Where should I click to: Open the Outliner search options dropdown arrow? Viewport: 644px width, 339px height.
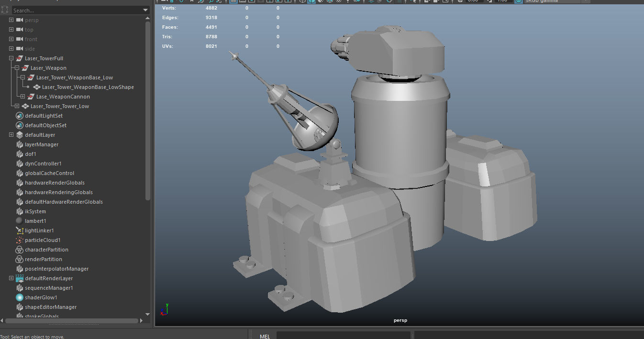tap(146, 10)
